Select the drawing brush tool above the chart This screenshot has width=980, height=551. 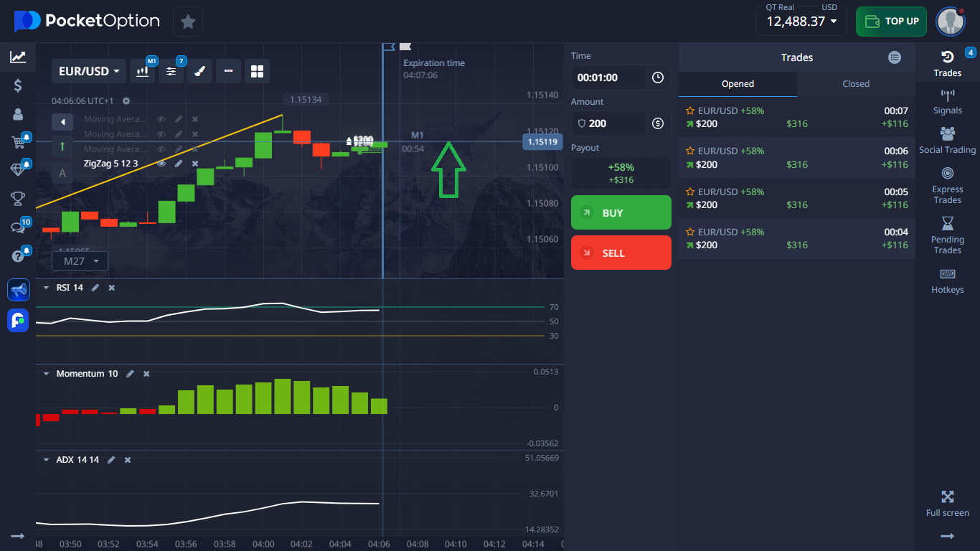200,71
